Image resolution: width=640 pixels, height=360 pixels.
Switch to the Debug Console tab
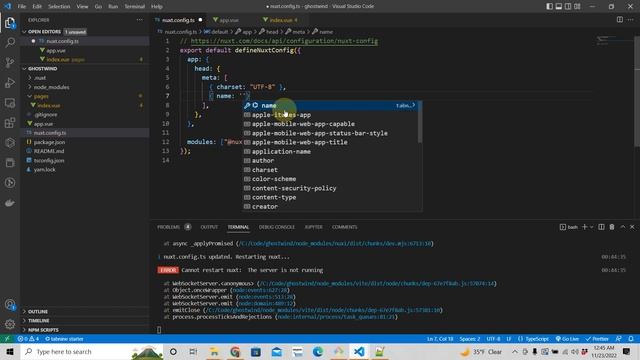[276, 227]
